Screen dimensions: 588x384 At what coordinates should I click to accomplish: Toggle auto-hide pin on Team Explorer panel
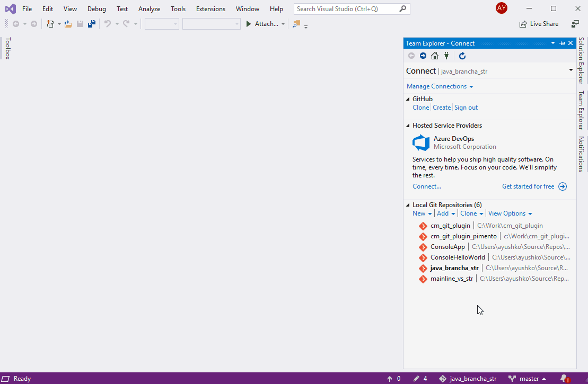(x=562, y=43)
